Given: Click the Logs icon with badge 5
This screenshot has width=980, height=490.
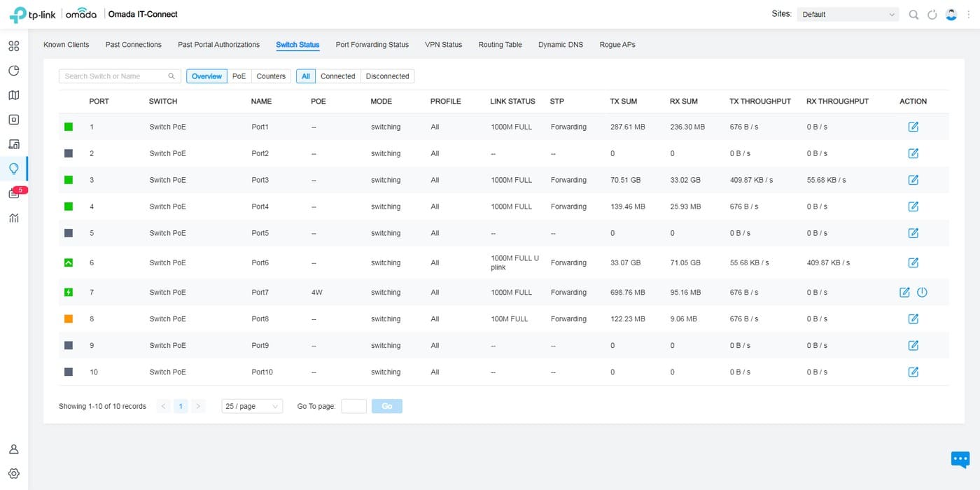Looking at the screenshot, I should pyautogui.click(x=14, y=194).
